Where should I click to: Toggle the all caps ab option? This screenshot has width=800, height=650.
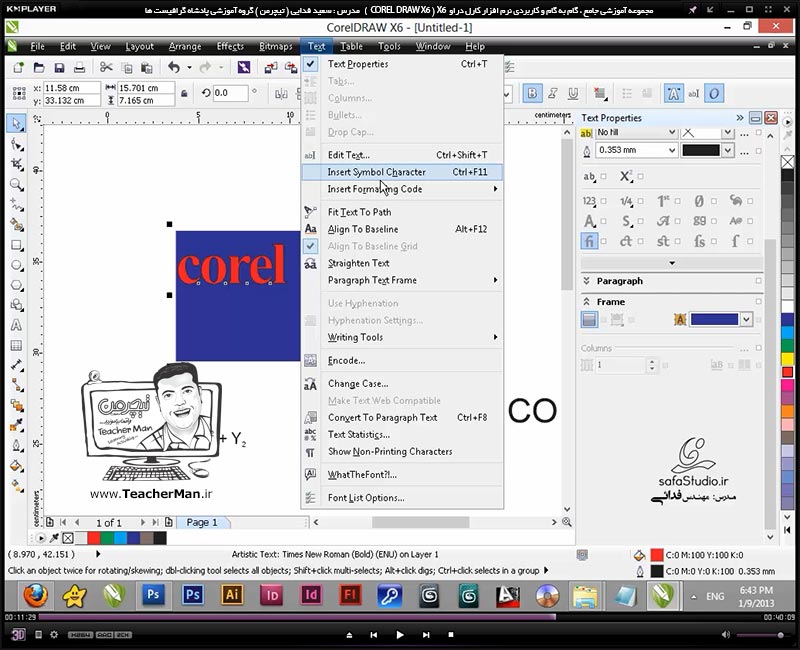(x=589, y=177)
